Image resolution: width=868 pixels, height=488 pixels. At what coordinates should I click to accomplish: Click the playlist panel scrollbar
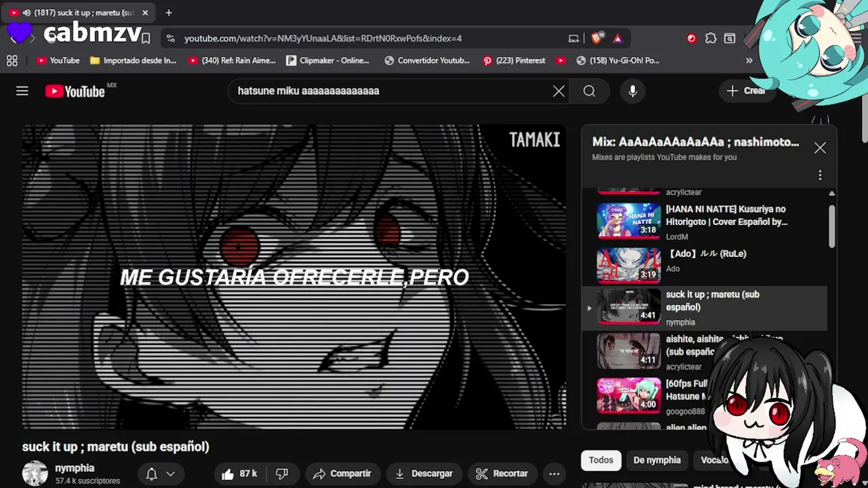832,227
